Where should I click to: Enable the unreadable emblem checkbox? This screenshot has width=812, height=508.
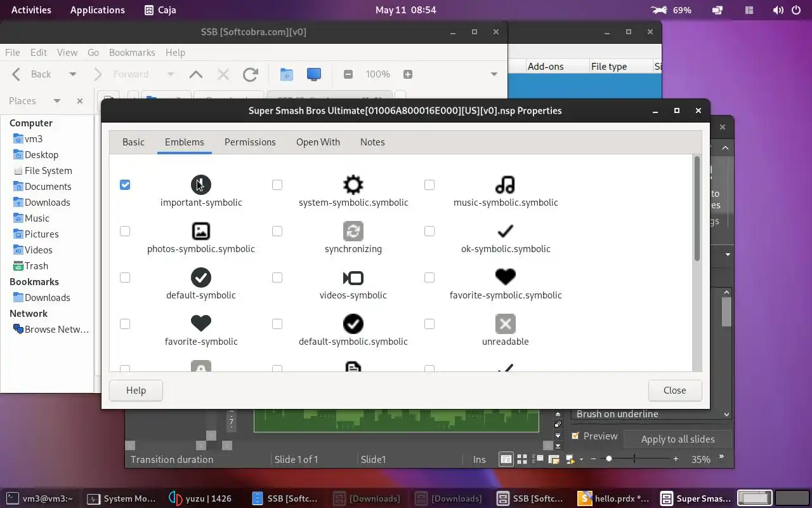[429, 324]
